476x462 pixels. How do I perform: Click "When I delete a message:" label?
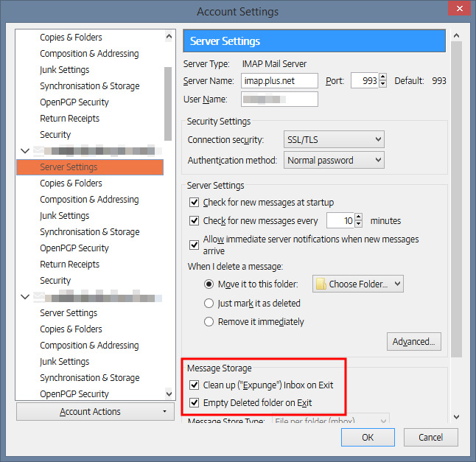[235, 267]
